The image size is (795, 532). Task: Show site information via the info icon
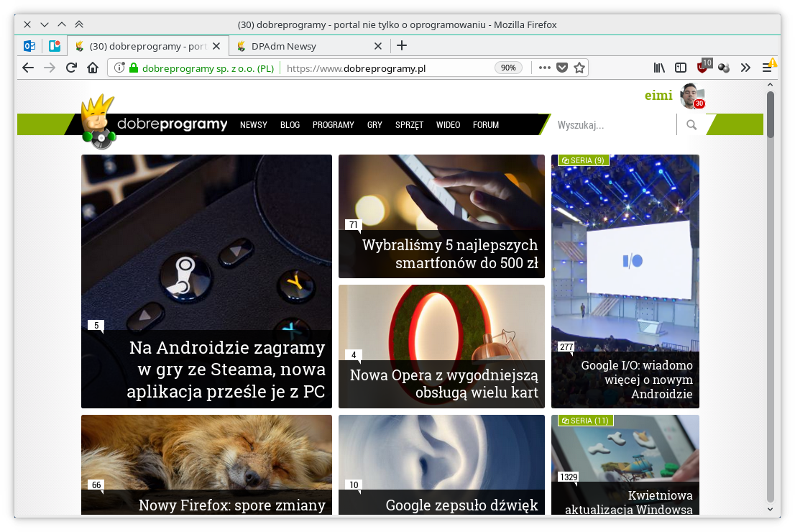point(119,68)
